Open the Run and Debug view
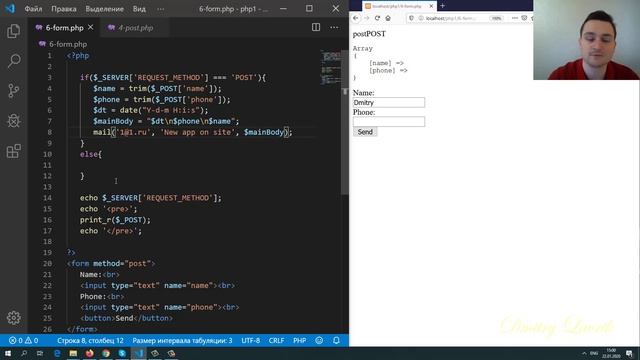Screen dimensions: 640x360 (x=13, y=121)
